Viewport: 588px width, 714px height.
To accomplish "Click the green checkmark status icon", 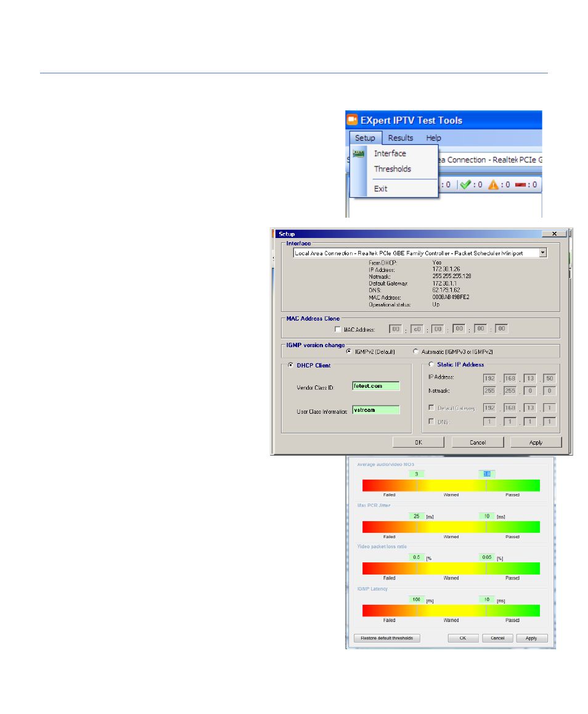I will [x=465, y=184].
